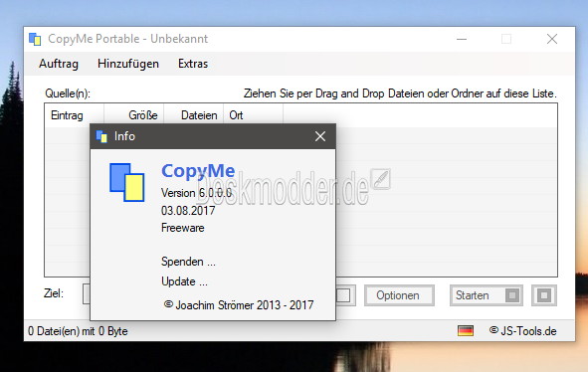Click the Dateien column header
Image resolution: width=588 pixels, height=372 pixels.
(x=193, y=115)
